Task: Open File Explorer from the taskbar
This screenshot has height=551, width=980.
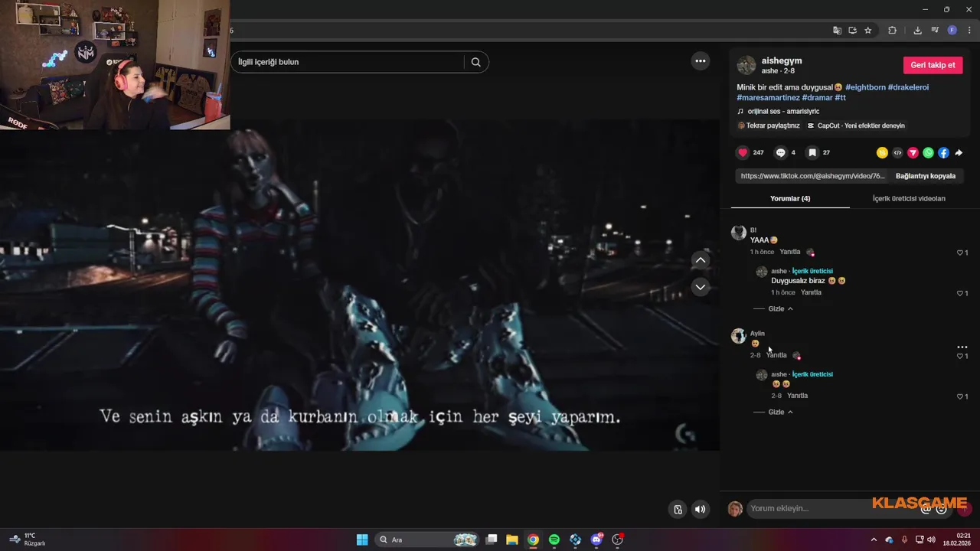Action: [x=512, y=540]
